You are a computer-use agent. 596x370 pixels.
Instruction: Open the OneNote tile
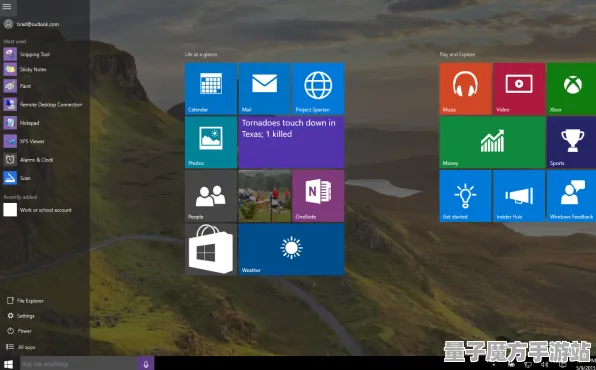(318, 196)
